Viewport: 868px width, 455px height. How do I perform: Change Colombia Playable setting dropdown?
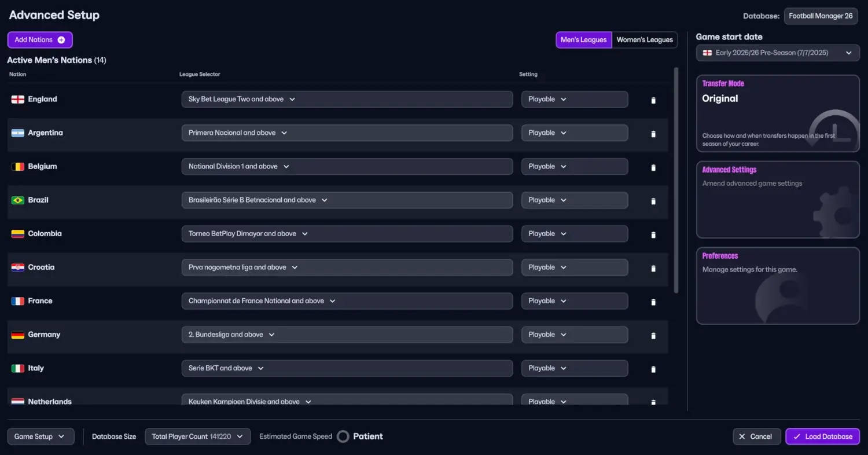click(x=575, y=233)
